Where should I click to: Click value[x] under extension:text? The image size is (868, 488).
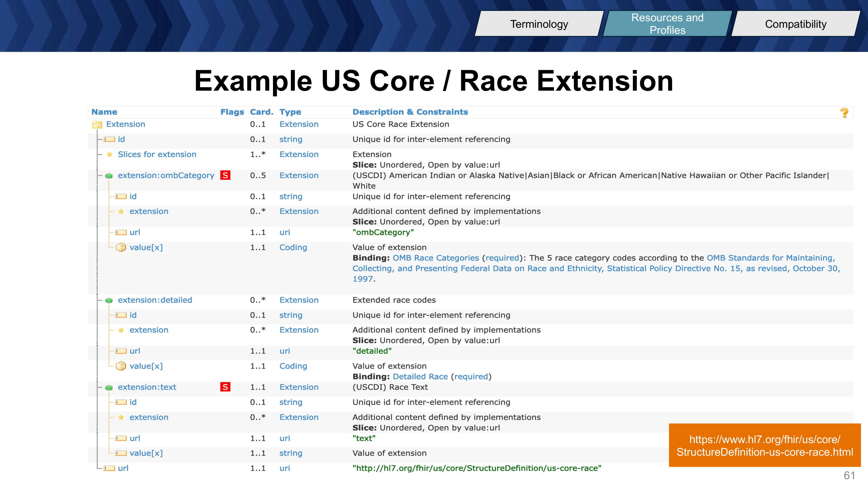coord(146,453)
